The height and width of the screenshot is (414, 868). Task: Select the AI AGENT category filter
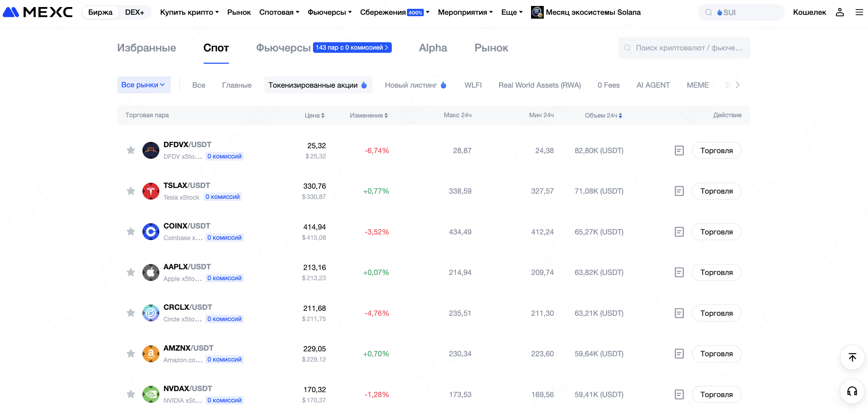[653, 85]
